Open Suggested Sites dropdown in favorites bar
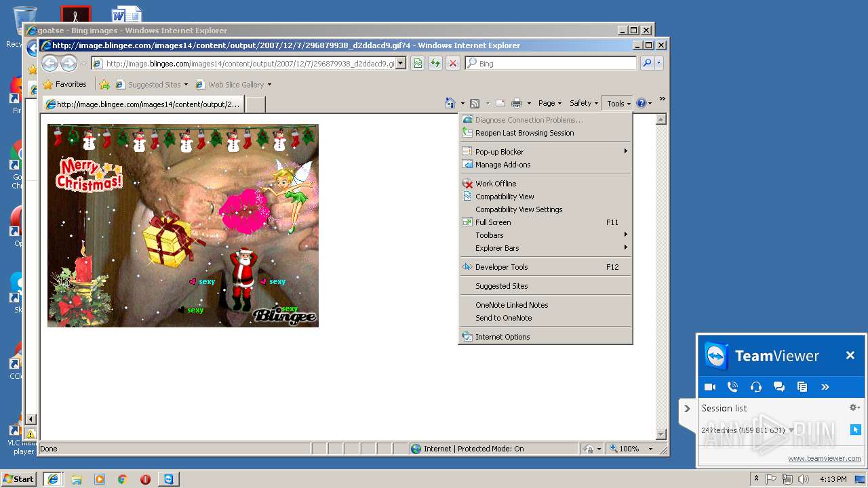The height and width of the screenshot is (488, 868). [x=186, y=85]
